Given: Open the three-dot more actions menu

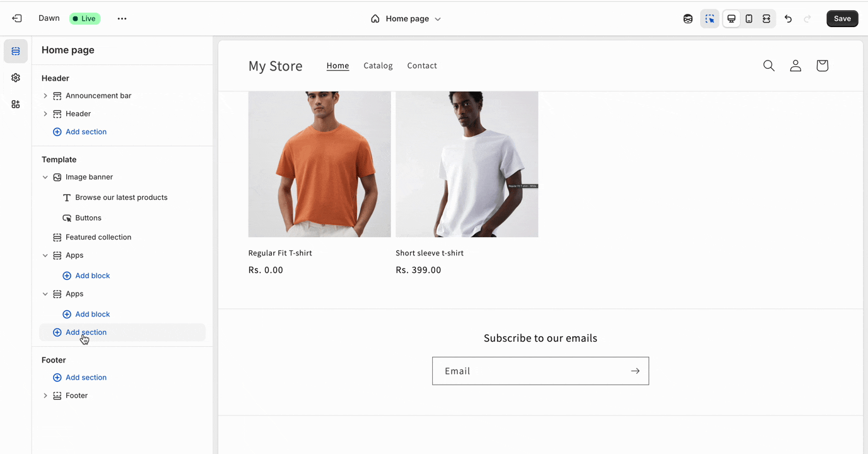Looking at the screenshot, I should click(x=122, y=18).
